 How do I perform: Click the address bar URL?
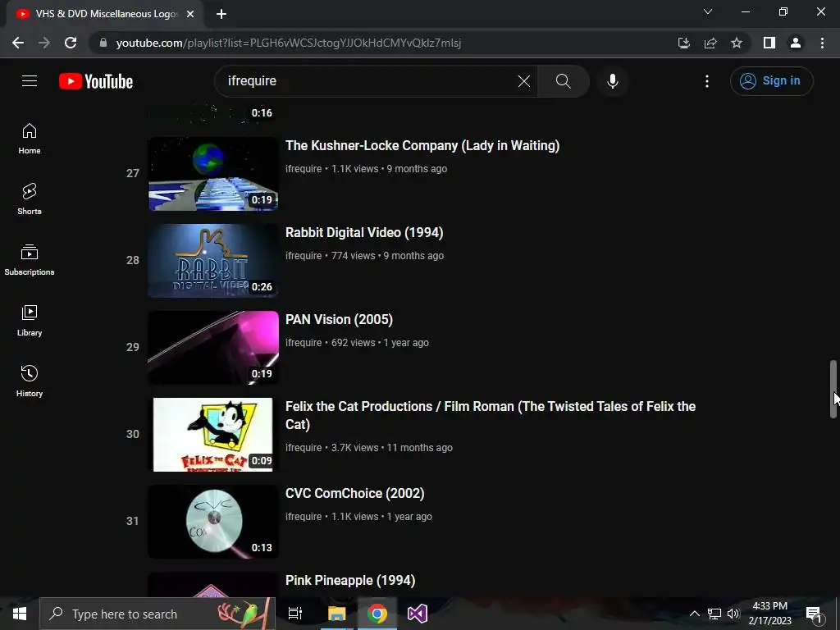point(288,43)
